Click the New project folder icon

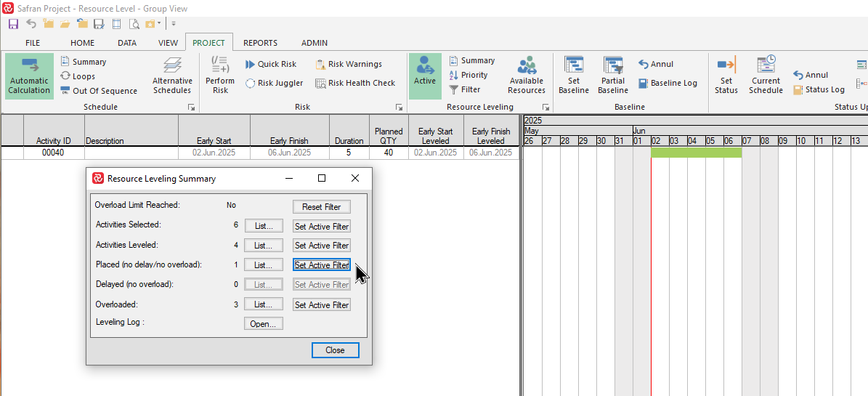pos(49,24)
